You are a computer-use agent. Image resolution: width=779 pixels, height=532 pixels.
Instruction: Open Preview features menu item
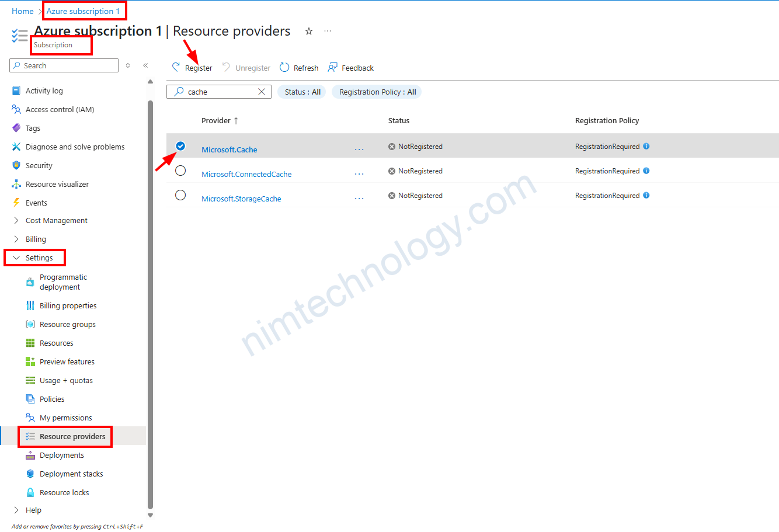pos(67,362)
